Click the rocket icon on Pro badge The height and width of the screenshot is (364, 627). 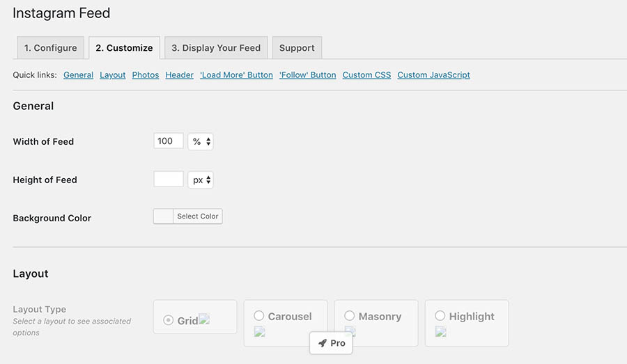point(323,343)
